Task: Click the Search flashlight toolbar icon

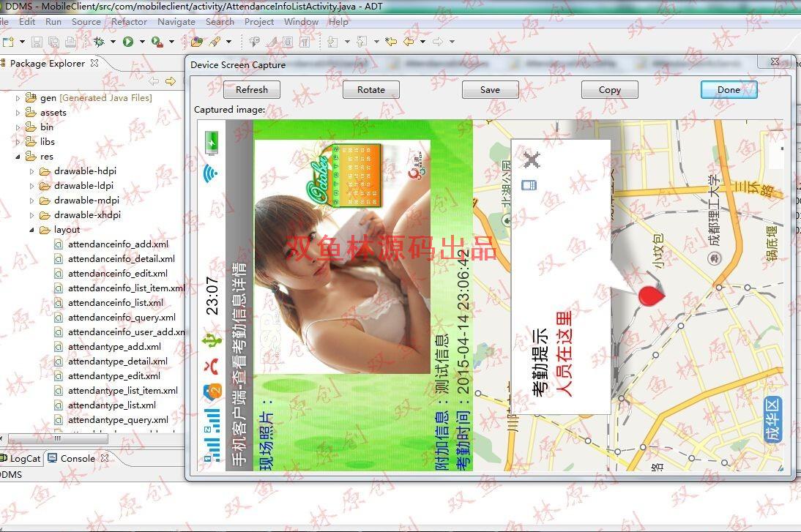Action: pos(215,42)
